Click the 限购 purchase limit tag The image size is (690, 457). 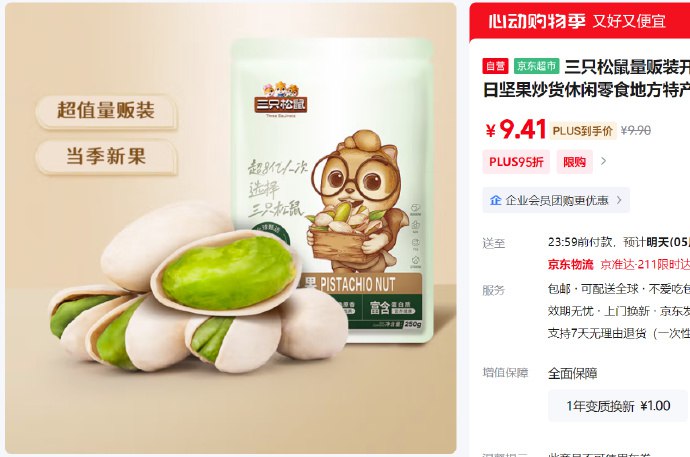(x=574, y=162)
